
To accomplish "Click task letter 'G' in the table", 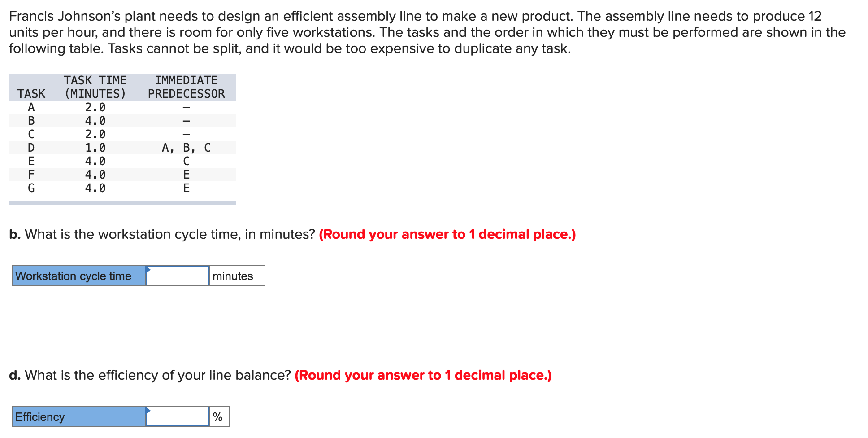I will (x=31, y=188).
